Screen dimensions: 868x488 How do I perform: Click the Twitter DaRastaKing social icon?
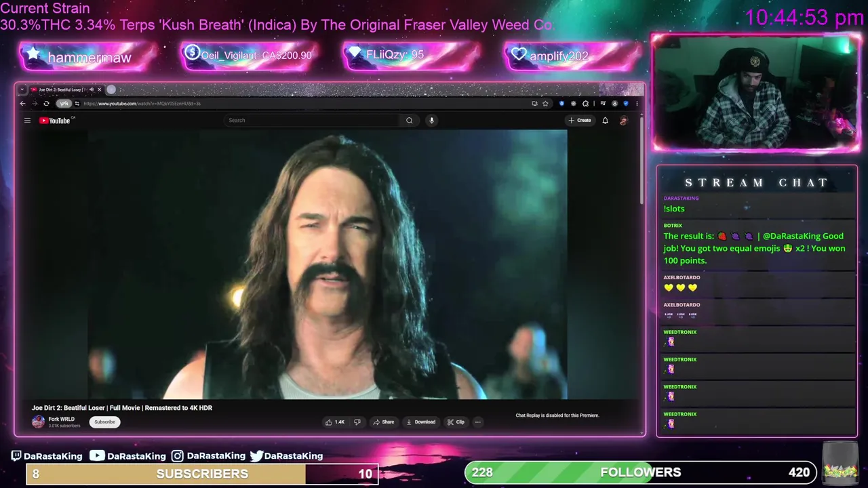tap(256, 456)
